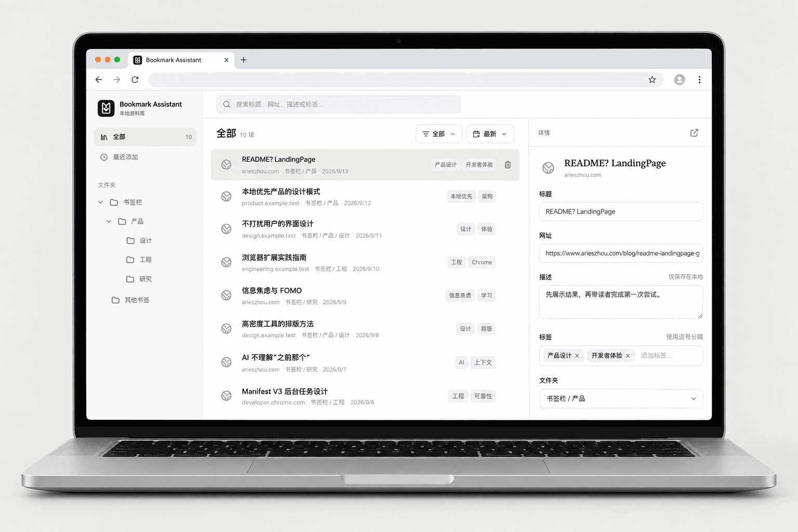Viewport: 798px width, 532px height.
Task: Open the 研究 folder
Action: [139, 279]
